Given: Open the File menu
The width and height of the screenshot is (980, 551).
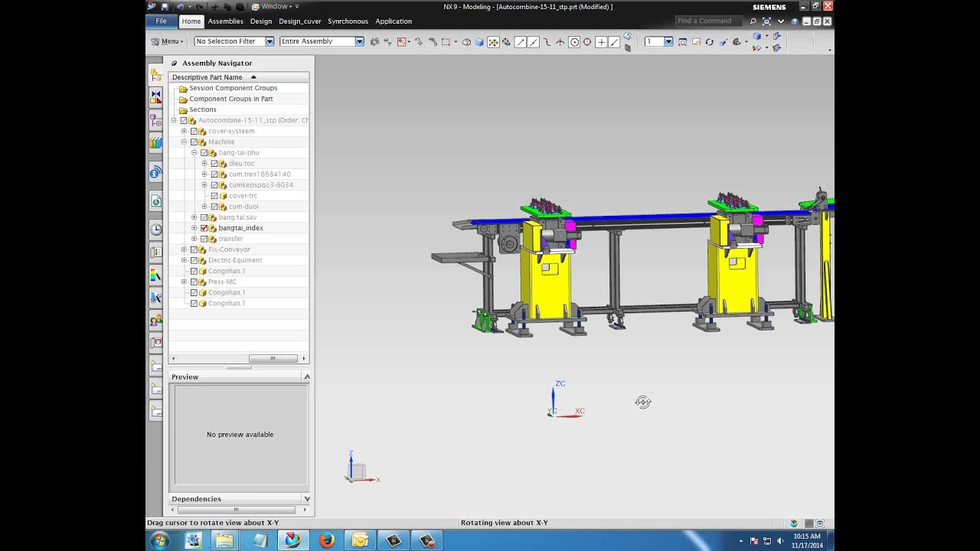Looking at the screenshot, I should coord(162,21).
